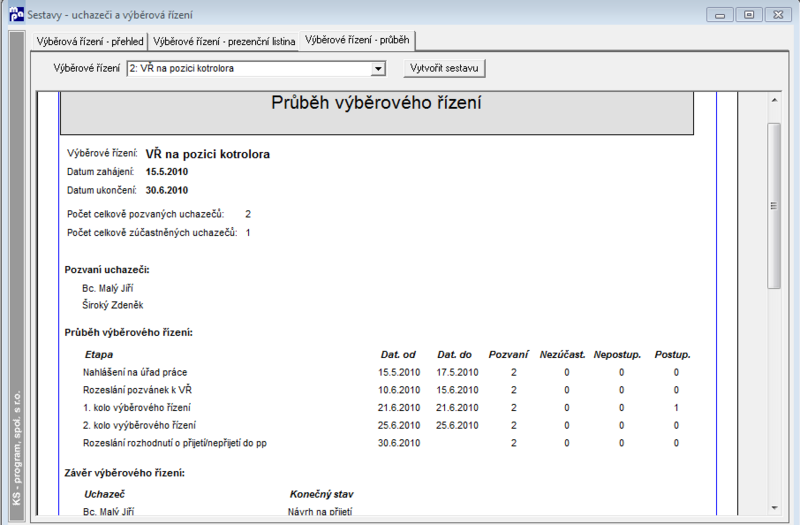
Task: Maximize the Sestavy window
Action: pyautogui.click(x=749, y=15)
